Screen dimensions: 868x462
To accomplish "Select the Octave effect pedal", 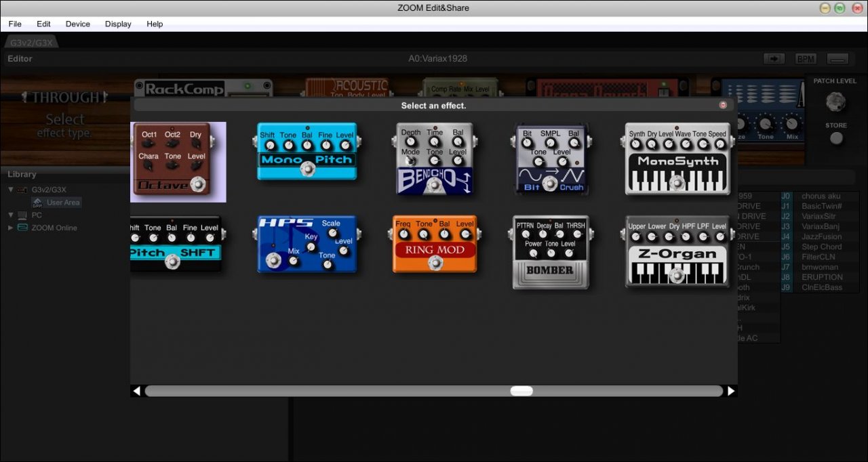I will pos(178,161).
